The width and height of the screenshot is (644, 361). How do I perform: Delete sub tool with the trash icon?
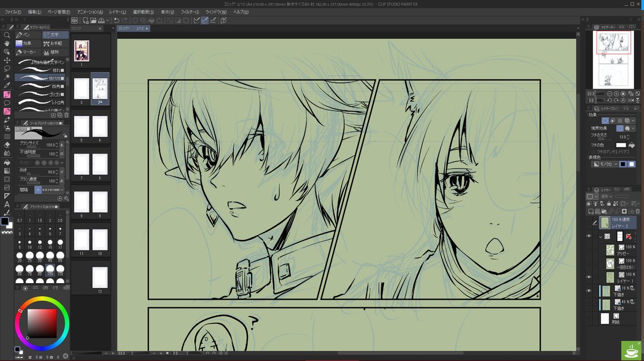67,115
